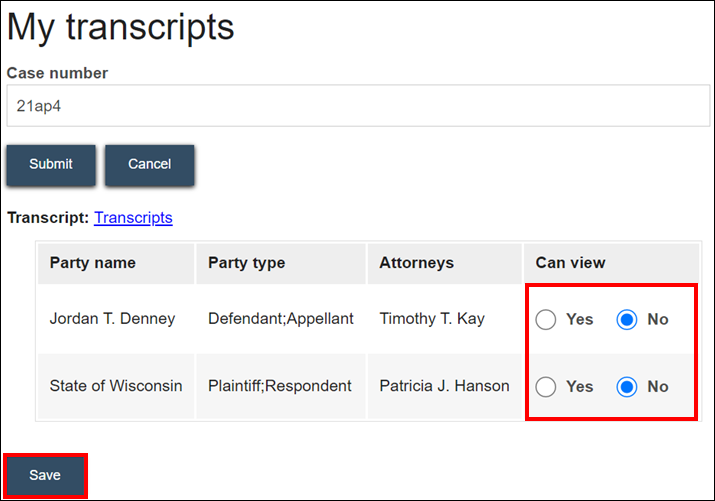
Task: Open the Transcripts link
Action: tap(133, 217)
